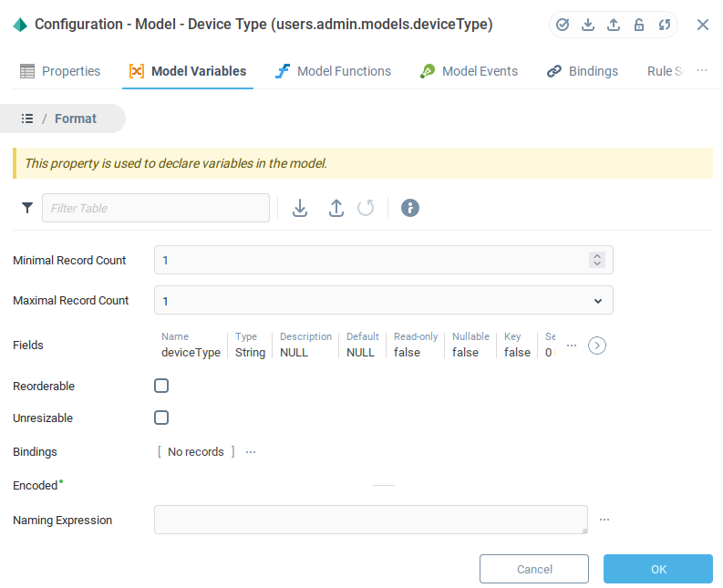Enable the Reorderable checkbox
The height and width of the screenshot is (588, 723).
click(x=161, y=386)
